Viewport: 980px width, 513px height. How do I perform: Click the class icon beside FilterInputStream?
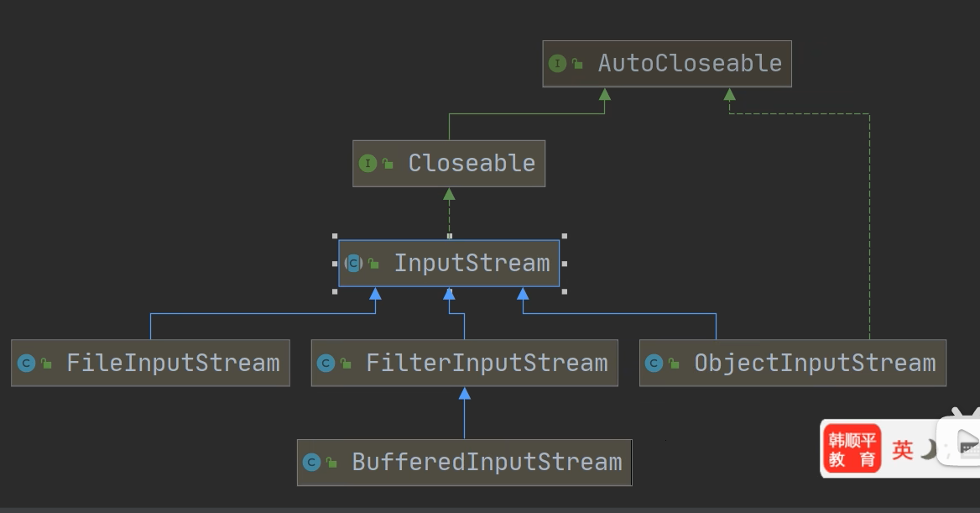tap(326, 364)
